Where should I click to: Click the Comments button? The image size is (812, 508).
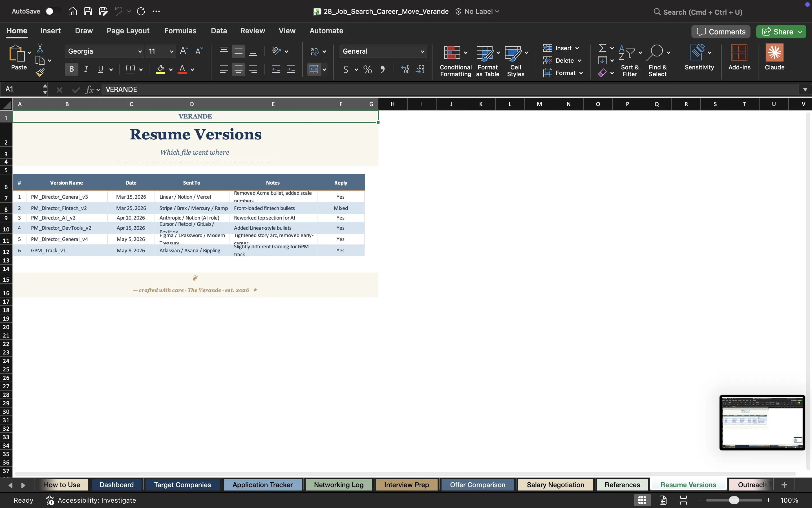point(721,32)
